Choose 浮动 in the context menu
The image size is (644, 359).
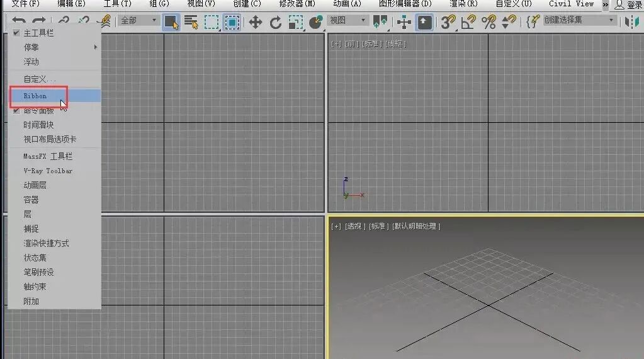click(x=54, y=62)
